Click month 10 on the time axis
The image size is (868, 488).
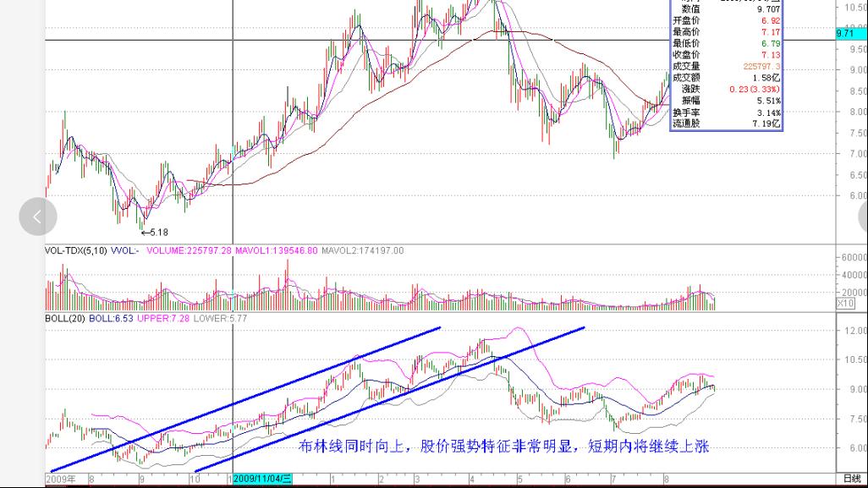[195, 480]
